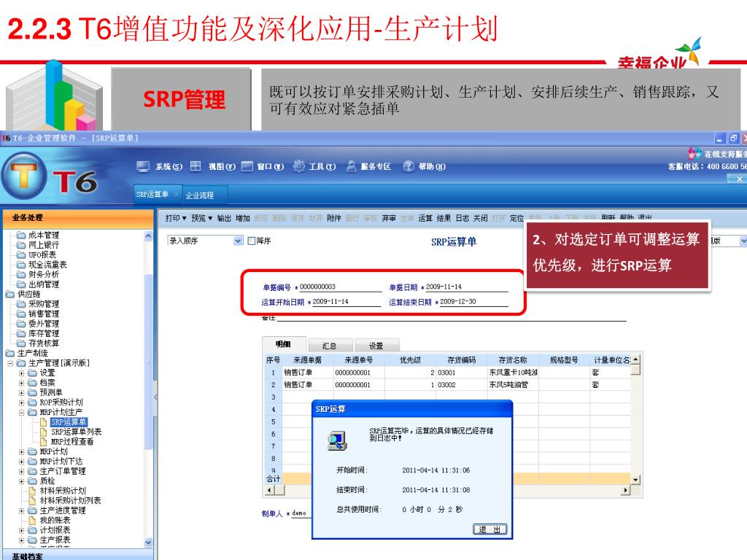Click the 网上银行 folder icon

[21, 245]
